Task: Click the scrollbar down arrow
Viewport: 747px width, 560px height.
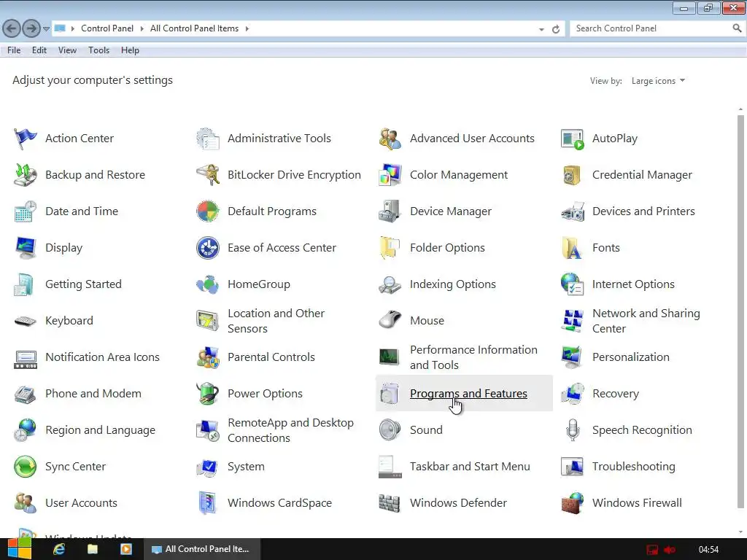Action: pos(740,532)
